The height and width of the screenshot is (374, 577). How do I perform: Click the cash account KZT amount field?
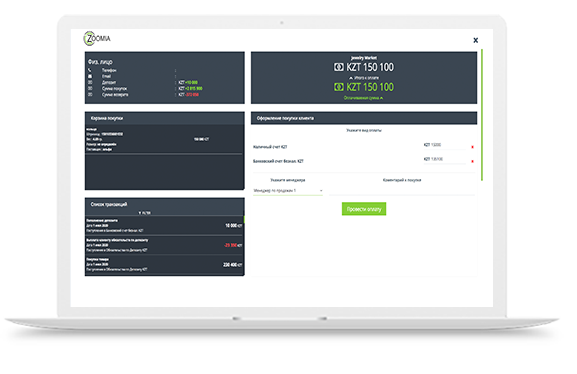click(x=445, y=145)
